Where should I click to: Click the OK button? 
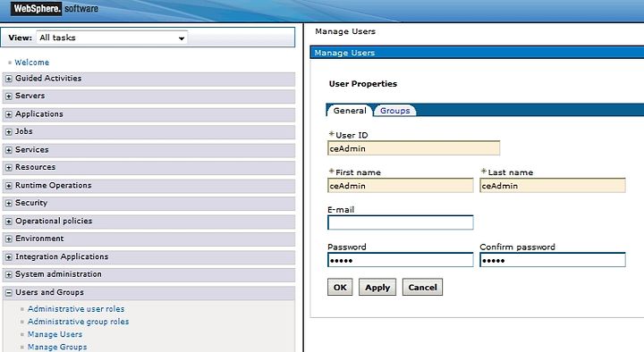340,287
